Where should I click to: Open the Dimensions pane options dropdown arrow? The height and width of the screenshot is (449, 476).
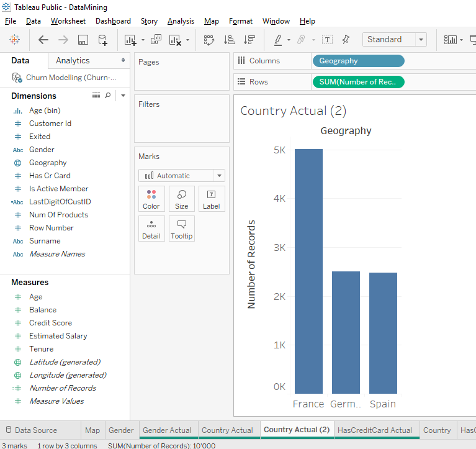[123, 96]
